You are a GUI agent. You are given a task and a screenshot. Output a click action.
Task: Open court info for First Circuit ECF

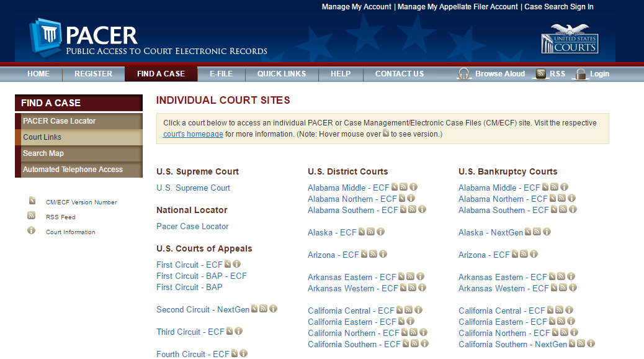(237, 263)
